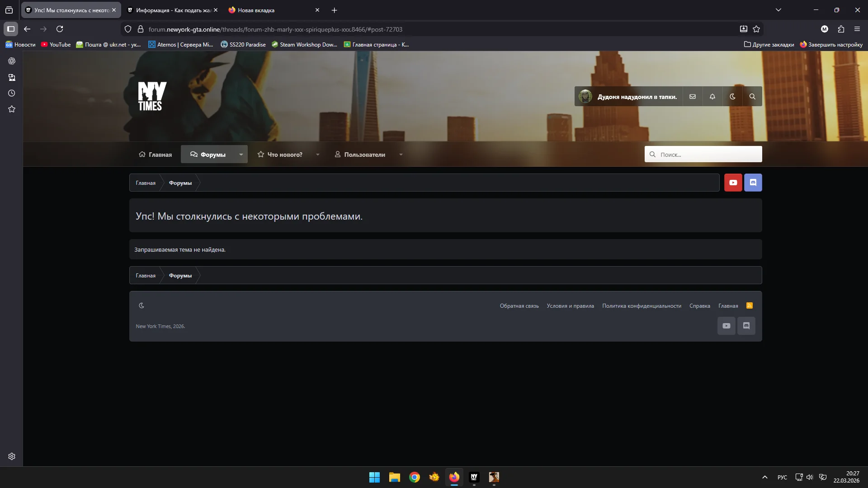The height and width of the screenshot is (488, 868).
Task: Click the notifications bell icon
Action: click(712, 97)
